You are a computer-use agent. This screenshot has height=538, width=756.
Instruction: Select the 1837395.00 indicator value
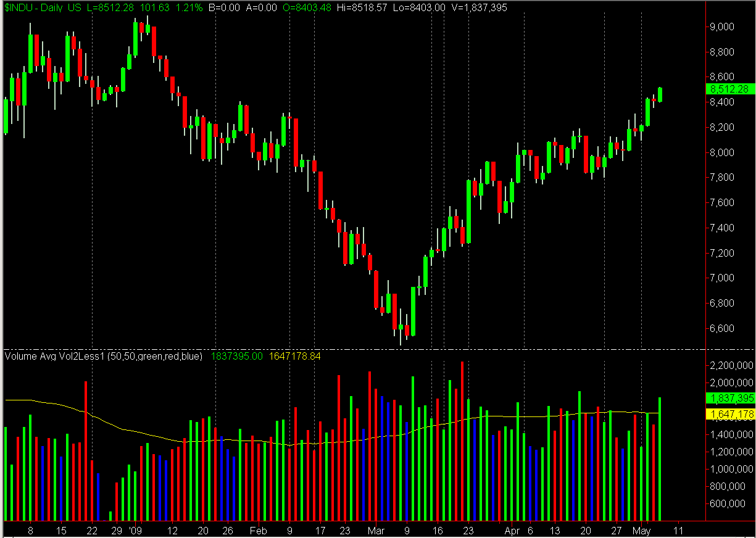[x=237, y=356]
